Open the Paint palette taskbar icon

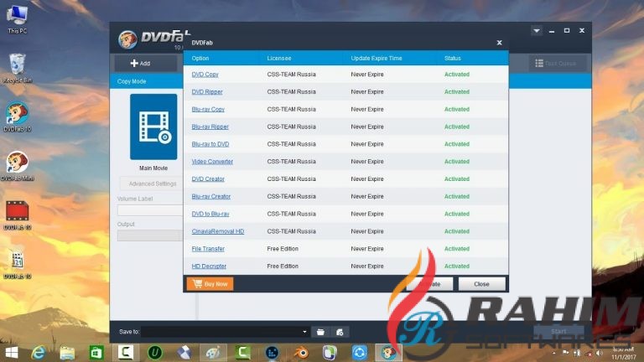pyautogui.click(x=213, y=353)
